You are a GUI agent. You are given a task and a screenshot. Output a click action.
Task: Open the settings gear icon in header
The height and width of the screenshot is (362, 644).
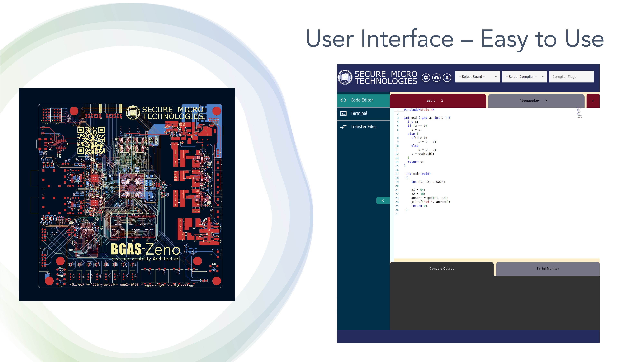point(426,78)
